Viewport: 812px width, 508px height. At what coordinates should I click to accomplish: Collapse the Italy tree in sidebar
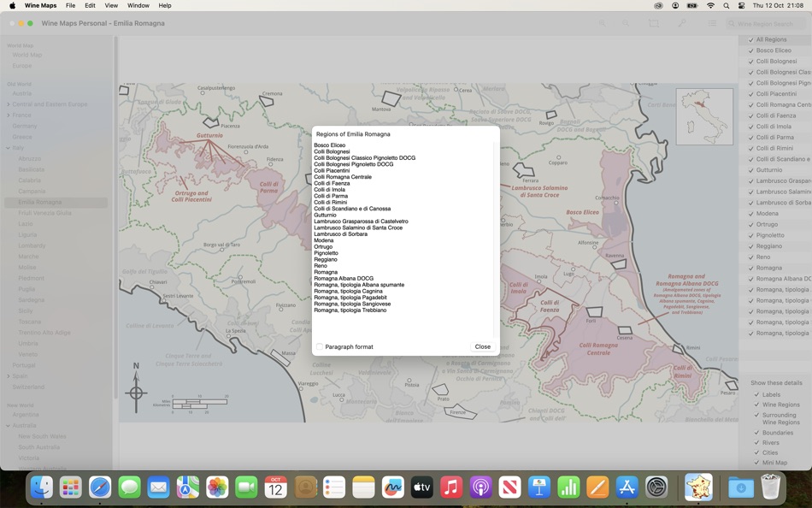tap(9, 148)
